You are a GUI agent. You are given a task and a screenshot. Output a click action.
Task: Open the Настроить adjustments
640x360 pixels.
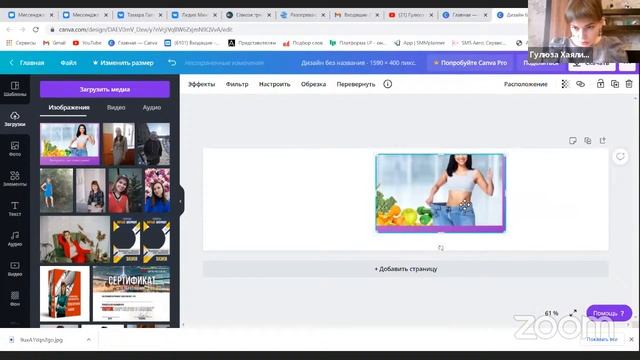274,84
